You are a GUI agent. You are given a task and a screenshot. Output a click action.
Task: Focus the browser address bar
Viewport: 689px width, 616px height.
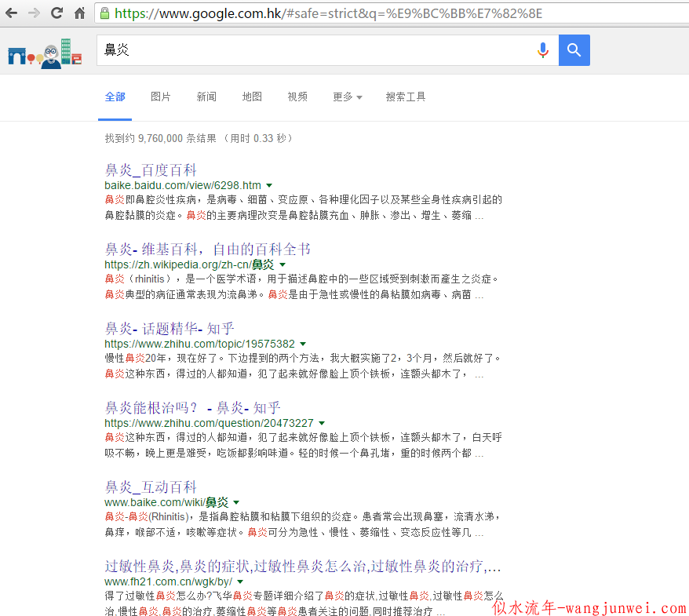click(391, 13)
